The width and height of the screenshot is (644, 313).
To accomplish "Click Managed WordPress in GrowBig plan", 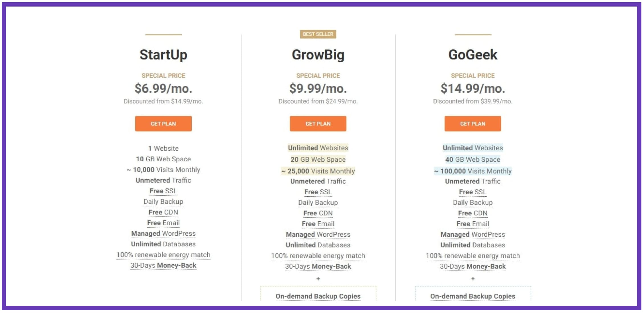I will pos(318,234).
